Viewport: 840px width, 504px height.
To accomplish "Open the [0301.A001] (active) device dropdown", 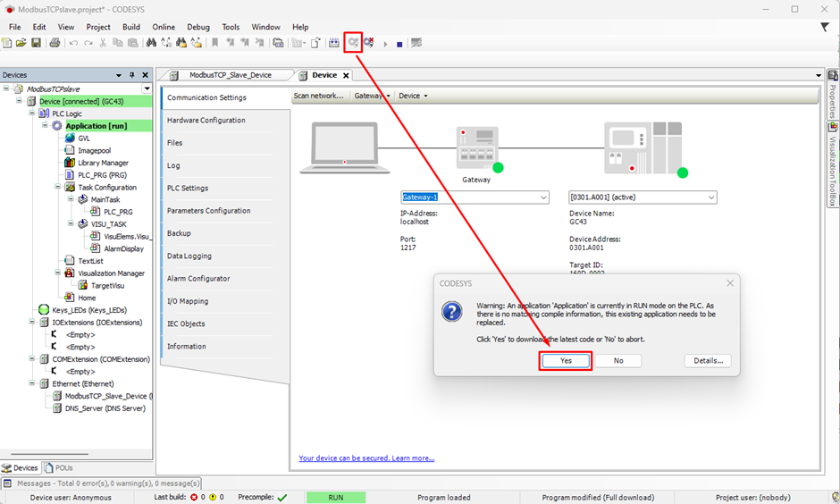I will click(711, 197).
